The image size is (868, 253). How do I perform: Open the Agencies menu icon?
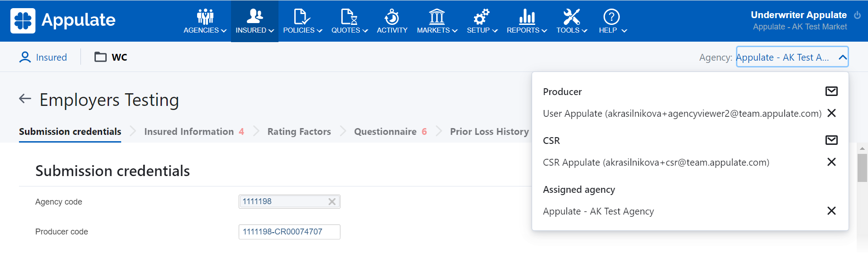pos(205,17)
